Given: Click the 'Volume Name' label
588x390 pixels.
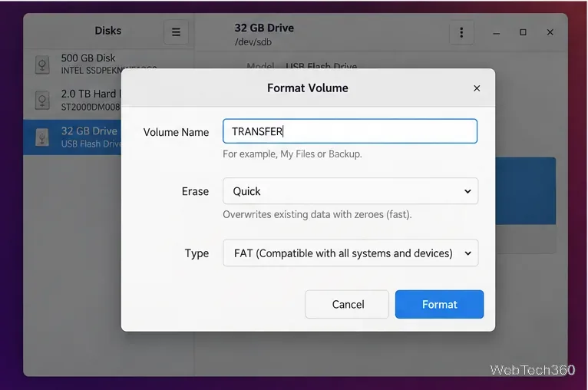Looking at the screenshot, I should (x=176, y=132).
